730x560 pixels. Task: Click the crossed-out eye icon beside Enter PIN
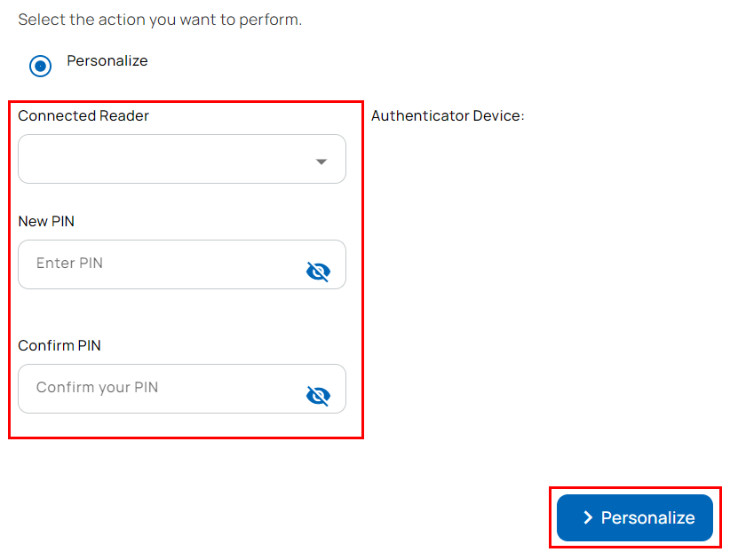coord(317,272)
